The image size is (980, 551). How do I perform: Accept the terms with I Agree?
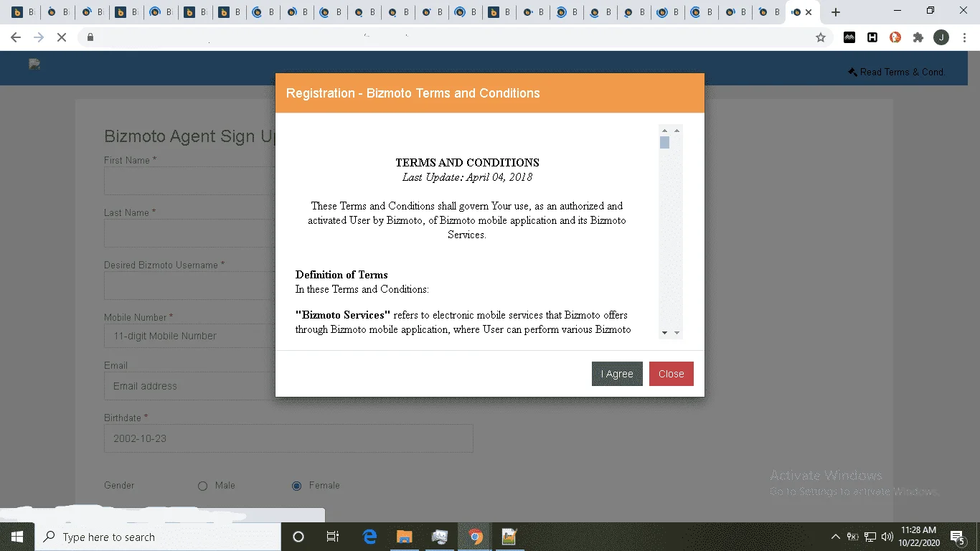[617, 374]
